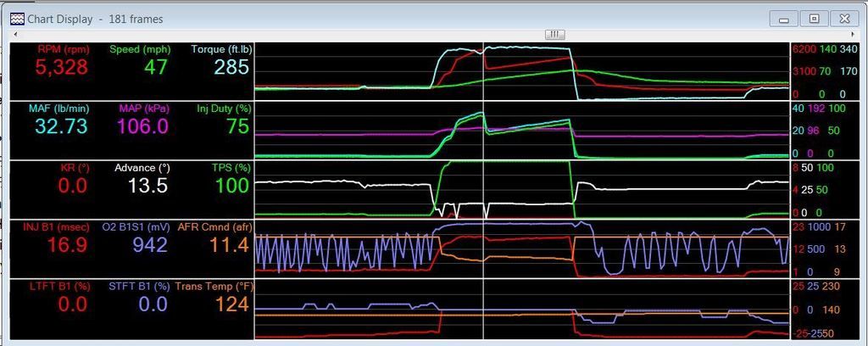
Task: Click the horizontal scrollbar thumb grip
Action: (x=554, y=35)
